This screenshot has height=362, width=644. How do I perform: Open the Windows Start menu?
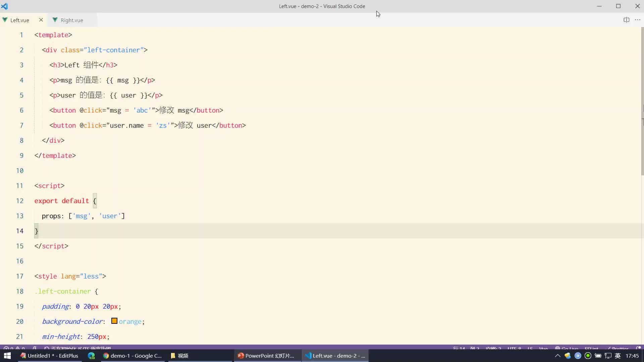(x=7, y=356)
